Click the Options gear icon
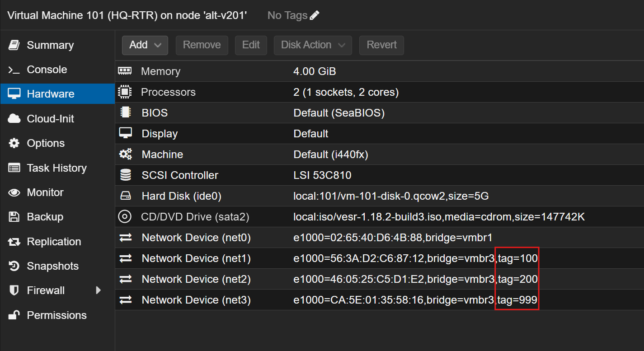Screen dimensions: 644x351 (x=14, y=143)
